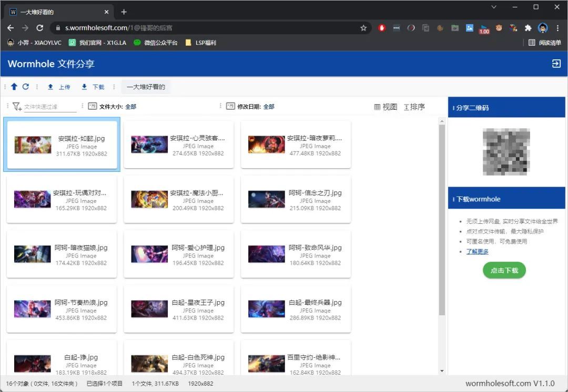Click the filter funnel icon
The image size is (568, 392).
[x=17, y=107]
